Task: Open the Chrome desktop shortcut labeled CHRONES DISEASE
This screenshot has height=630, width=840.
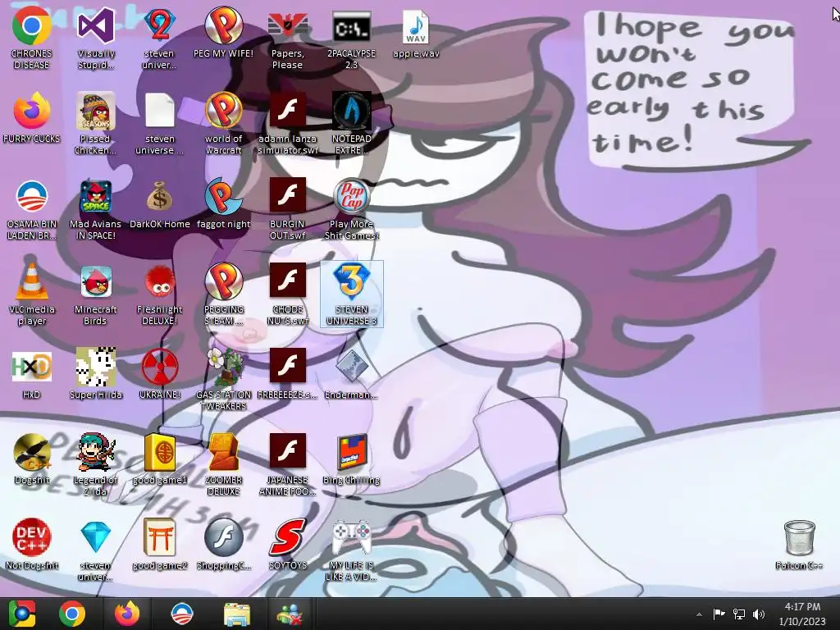Action: point(32,39)
